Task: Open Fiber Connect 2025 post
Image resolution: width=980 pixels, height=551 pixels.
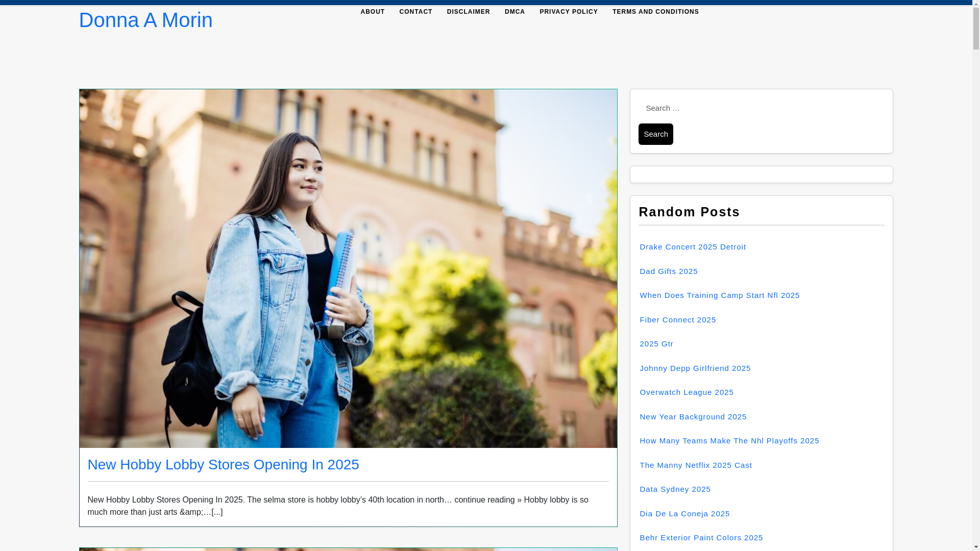Action: click(x=678, y=320)
